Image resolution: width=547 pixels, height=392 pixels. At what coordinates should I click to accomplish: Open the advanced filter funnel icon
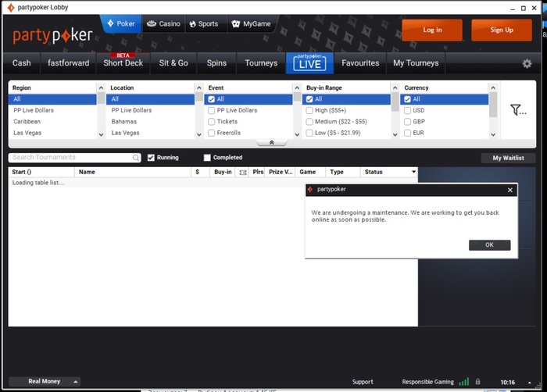tap(518, 110)
